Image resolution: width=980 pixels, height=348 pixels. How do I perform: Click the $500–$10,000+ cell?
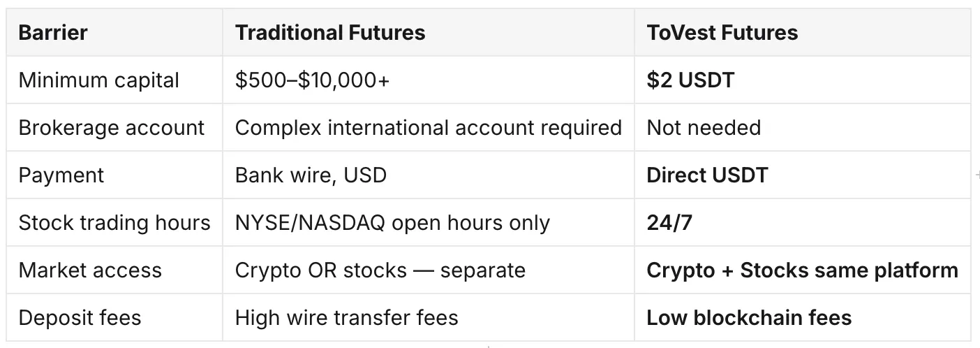point(313,80)
